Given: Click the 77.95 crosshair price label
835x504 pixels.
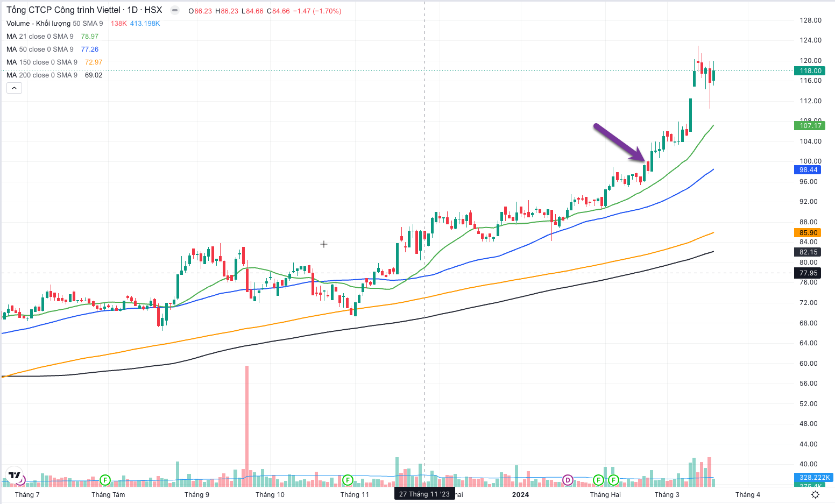Looking at the screenshot, I should pos(808,273).
